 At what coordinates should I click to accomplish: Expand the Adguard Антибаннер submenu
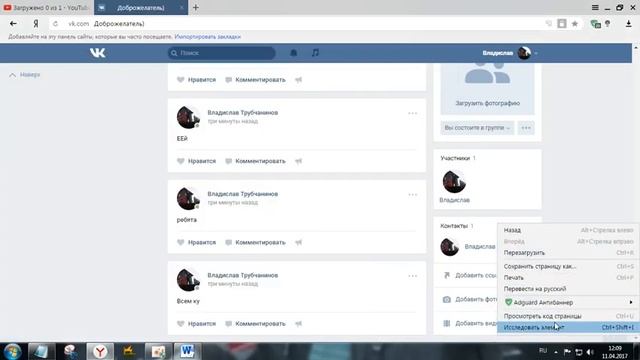[631, 302]
